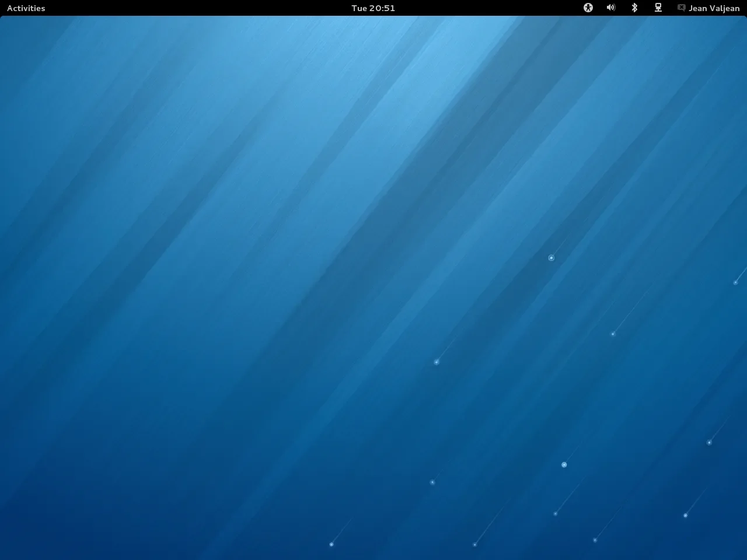
Task: Open the Jean Valjean user menu
Action: click(714, 8)
